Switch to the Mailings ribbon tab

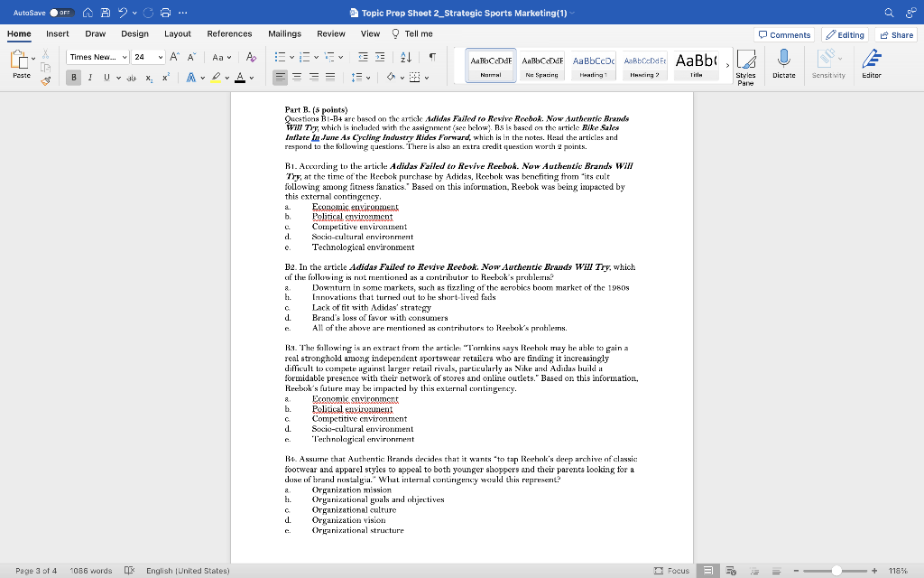coord(283,33)
